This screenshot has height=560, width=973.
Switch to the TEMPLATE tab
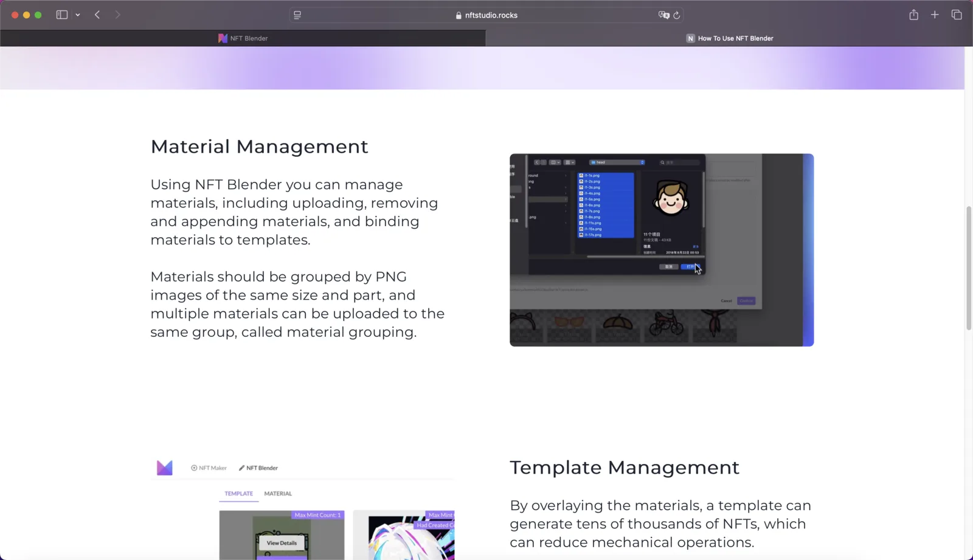point(239,494)
